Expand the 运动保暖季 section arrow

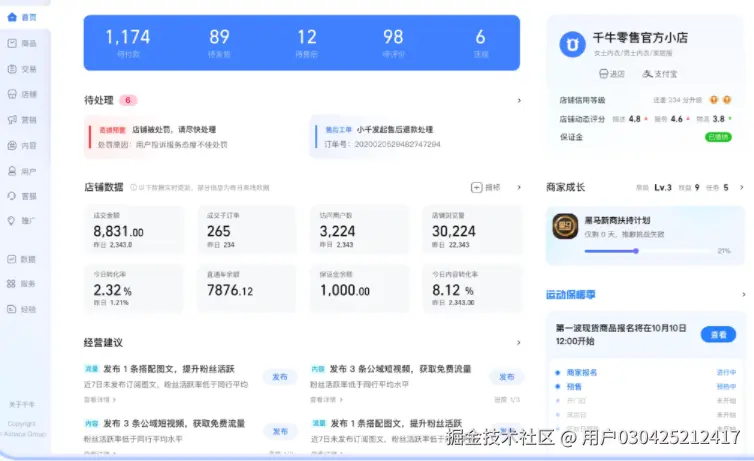coord(744,294)
